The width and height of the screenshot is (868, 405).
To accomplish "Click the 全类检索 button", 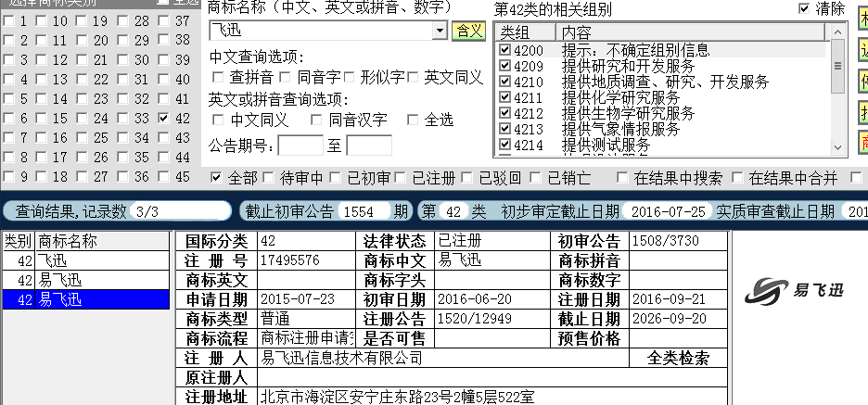I will [x=678, y=358].
